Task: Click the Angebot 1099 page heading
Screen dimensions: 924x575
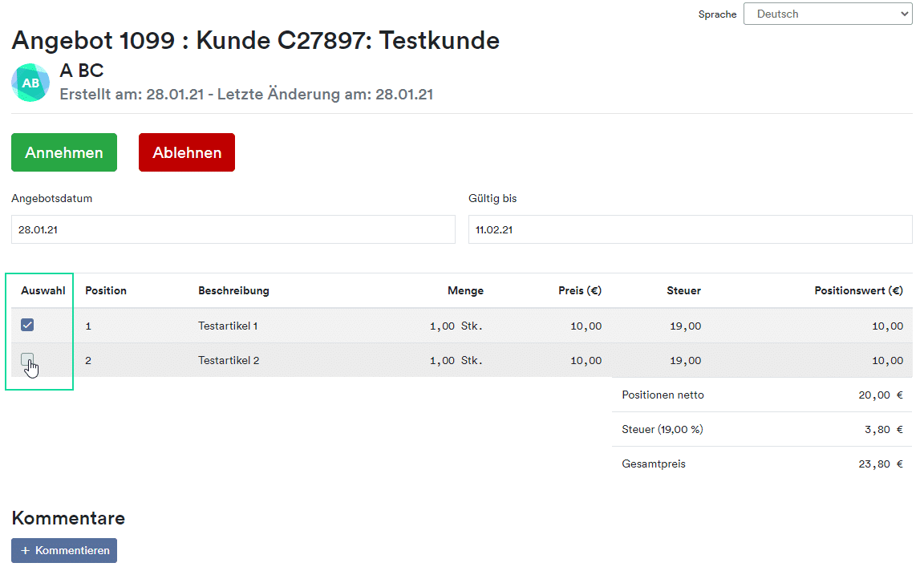Action: coord(255,40)
